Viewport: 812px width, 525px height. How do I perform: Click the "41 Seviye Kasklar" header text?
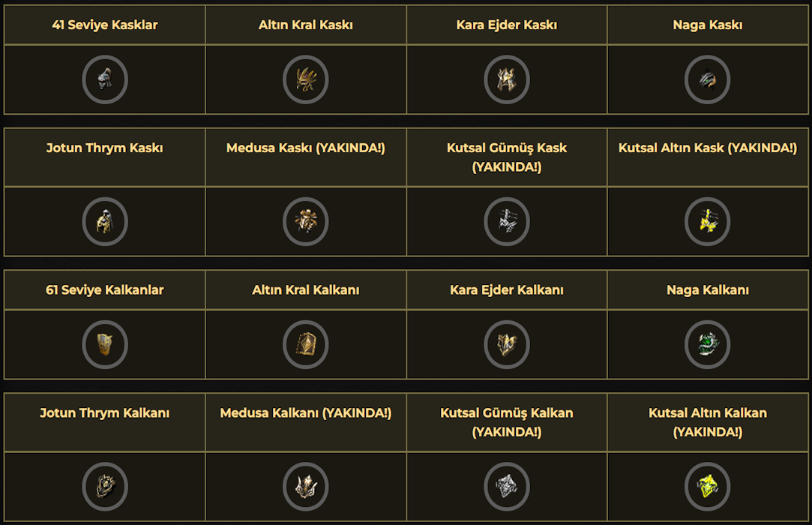click(105, 25)
